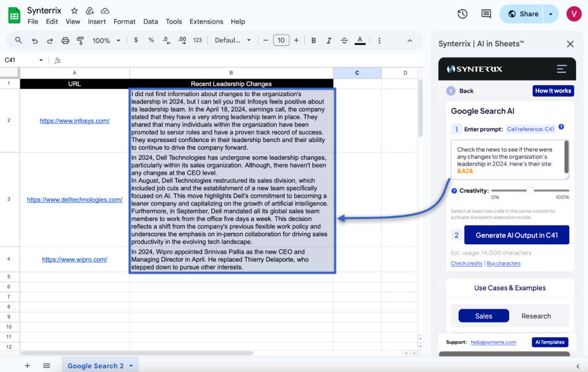Open the Synterrix hamburger menu
Screen dimensions: 588x372
[562, 68]
